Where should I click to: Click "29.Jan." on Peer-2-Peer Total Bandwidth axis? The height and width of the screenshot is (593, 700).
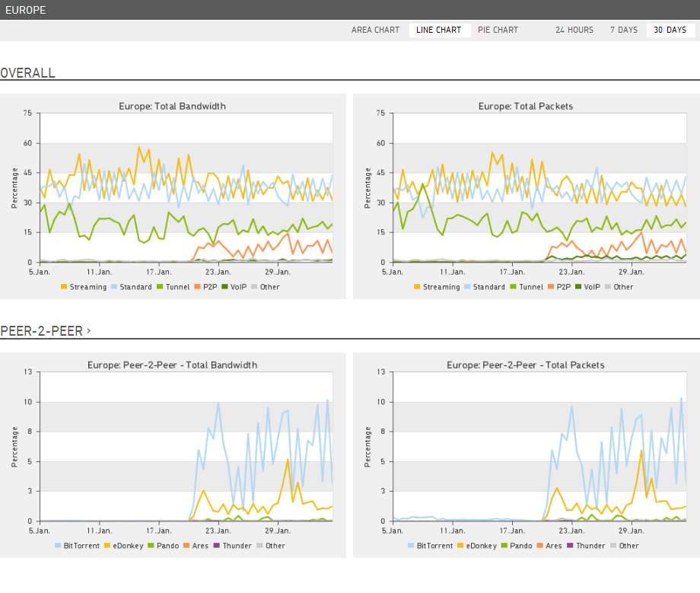[277, 531]
